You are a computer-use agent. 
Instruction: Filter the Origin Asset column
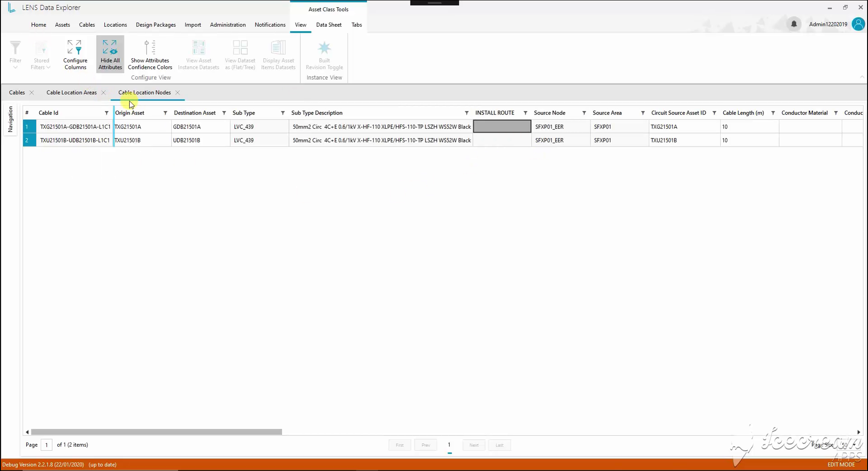[165, 113]
